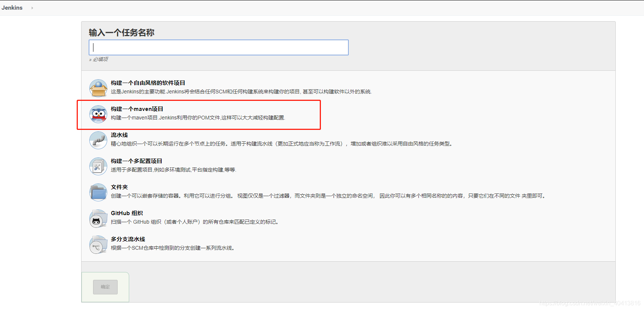
Task: Click the maven project owl icon
Action: tap(98, 114)
